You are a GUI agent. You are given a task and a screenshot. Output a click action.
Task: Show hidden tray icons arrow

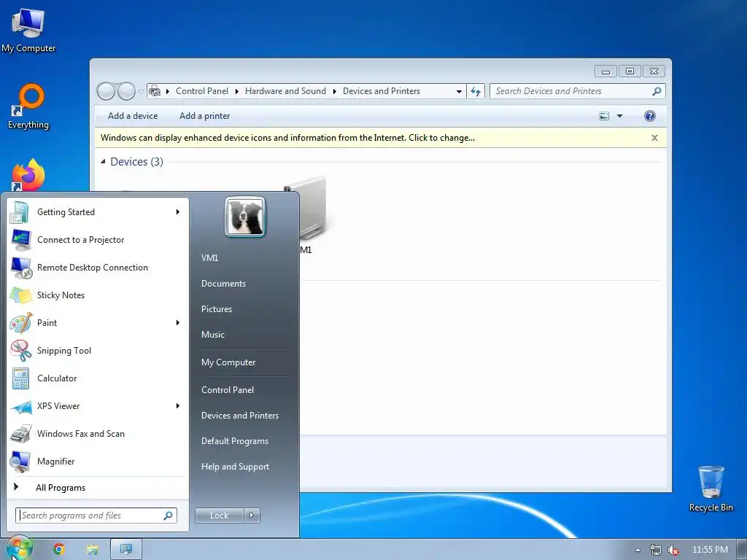638,550
